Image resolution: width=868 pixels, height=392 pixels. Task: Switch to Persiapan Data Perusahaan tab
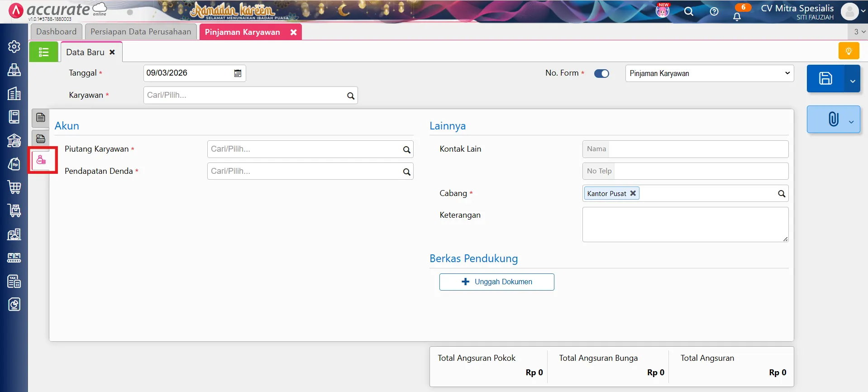coord(141,32)
